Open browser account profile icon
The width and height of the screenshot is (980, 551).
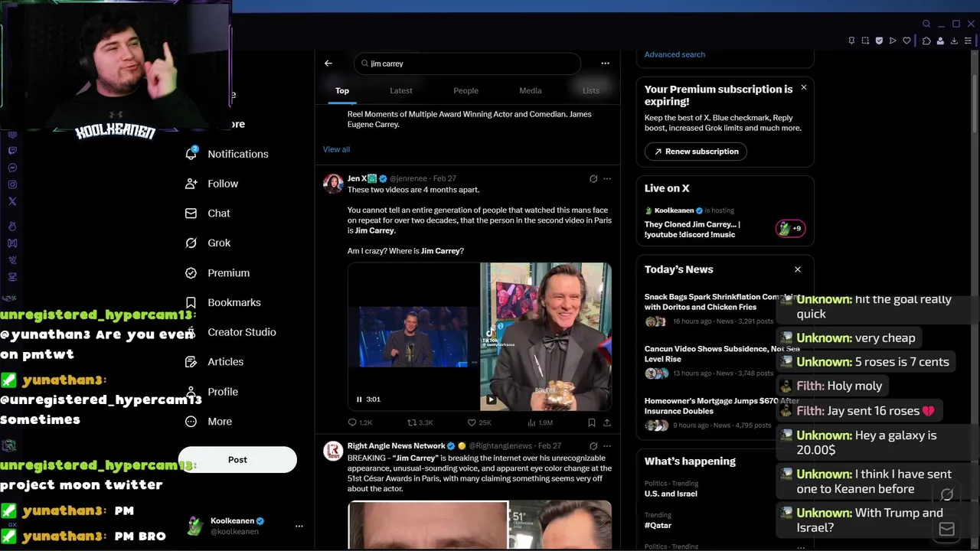[940, 41]
